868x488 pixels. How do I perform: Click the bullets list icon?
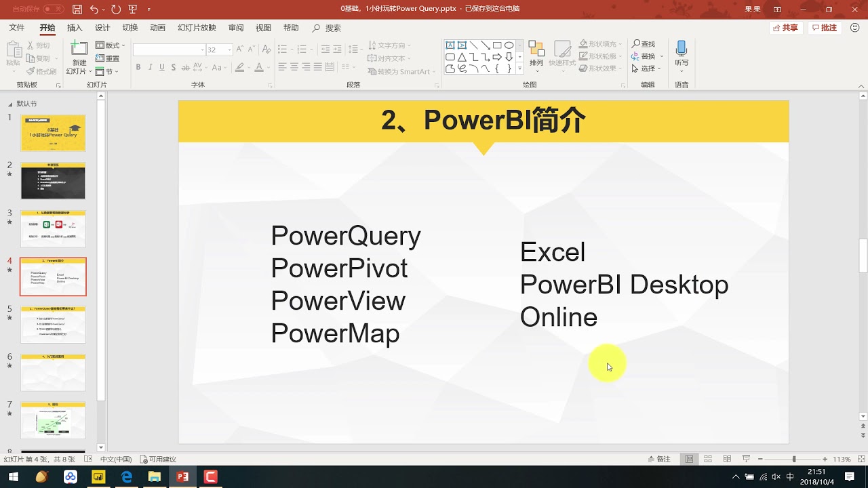(283, 49)
